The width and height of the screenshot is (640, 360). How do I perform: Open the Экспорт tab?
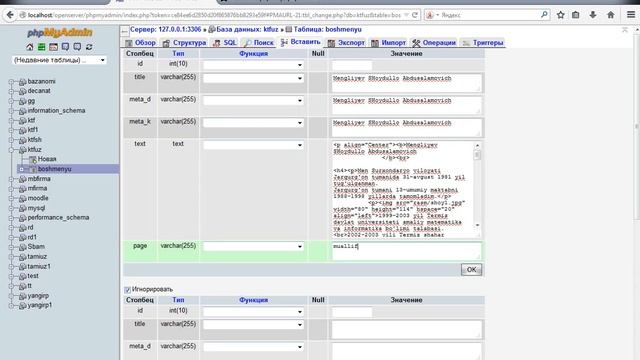tap(346, 42)
